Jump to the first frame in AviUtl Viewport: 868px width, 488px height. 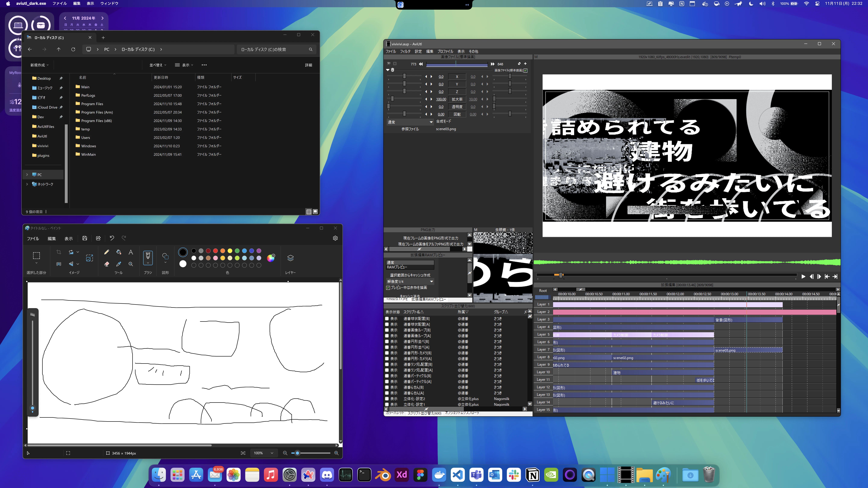click(x=827, y=277)
